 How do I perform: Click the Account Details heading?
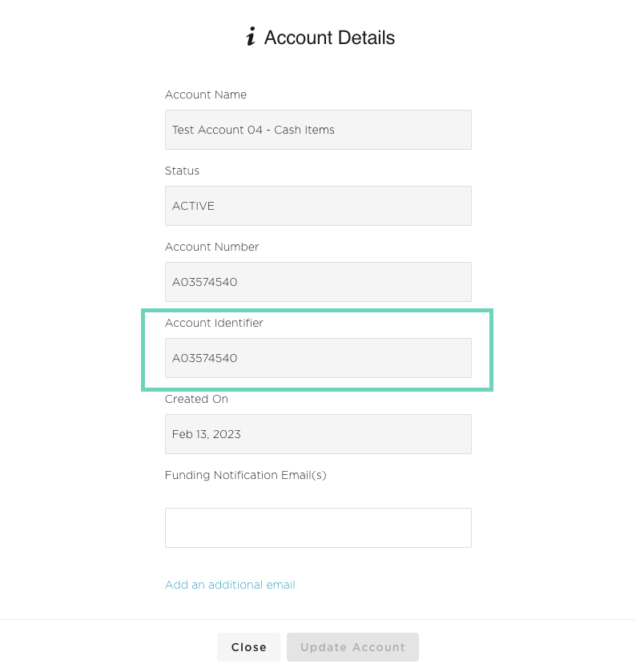329,38
